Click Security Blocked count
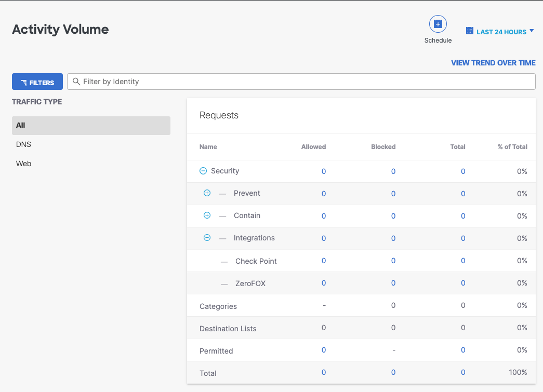543x392 pixels. click(393, 171)
